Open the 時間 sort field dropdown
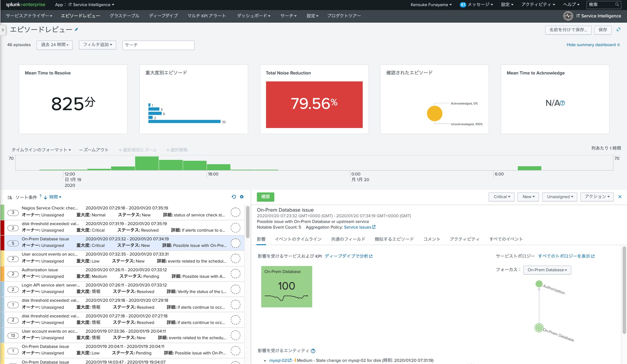The image size is (627, 364). pyautogui.click(x=55, y=197)
